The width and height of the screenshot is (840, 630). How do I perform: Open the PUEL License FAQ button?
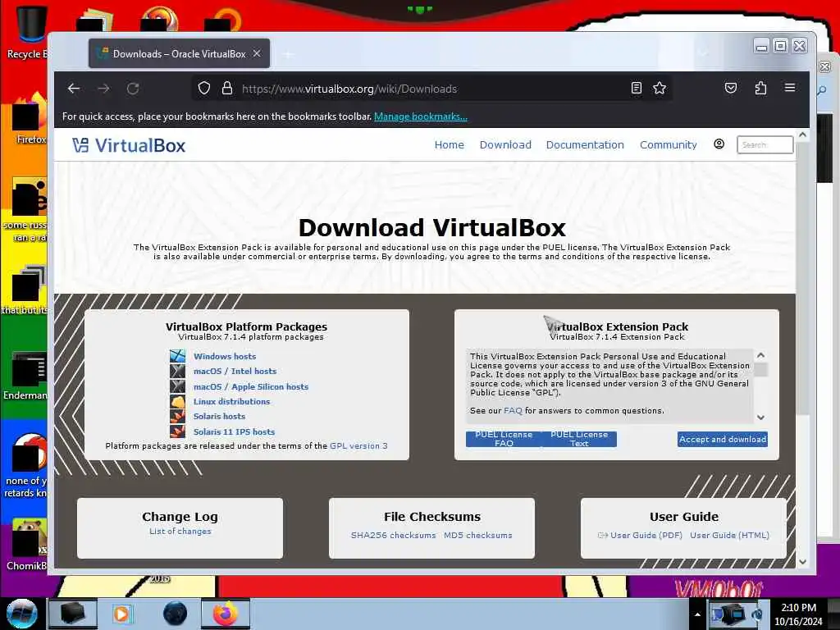tap(504, 439)
